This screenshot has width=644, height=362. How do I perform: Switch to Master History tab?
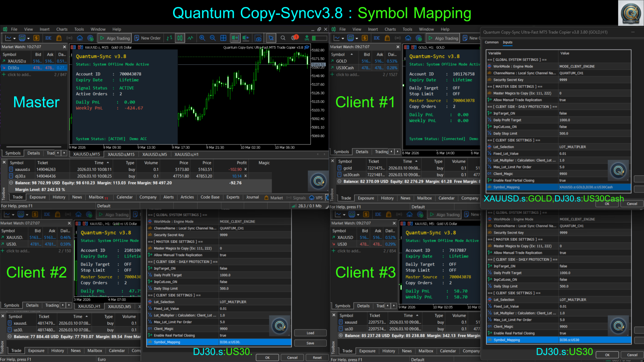pyautogui.click(x=59, y=197)
